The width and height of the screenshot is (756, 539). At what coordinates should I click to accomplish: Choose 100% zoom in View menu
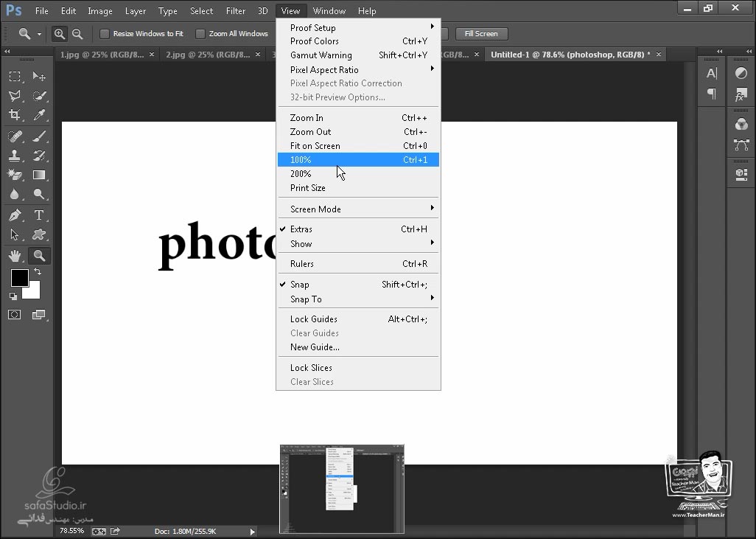click(x=358, y=160)
